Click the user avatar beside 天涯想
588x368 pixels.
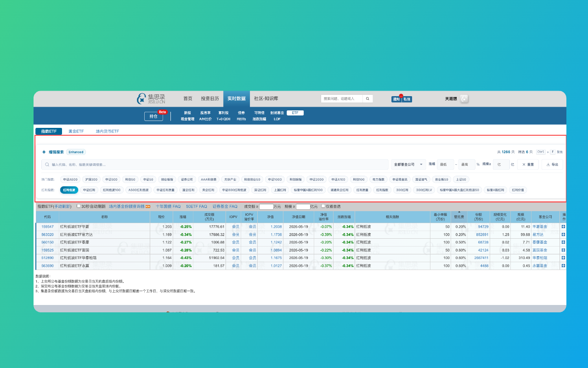464,98
